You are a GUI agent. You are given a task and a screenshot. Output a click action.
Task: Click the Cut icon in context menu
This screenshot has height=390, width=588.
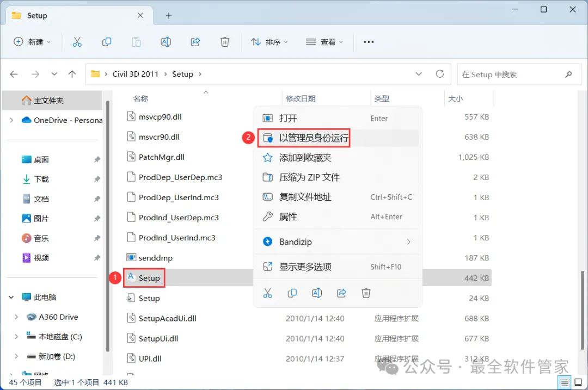(x=267, y=293)
